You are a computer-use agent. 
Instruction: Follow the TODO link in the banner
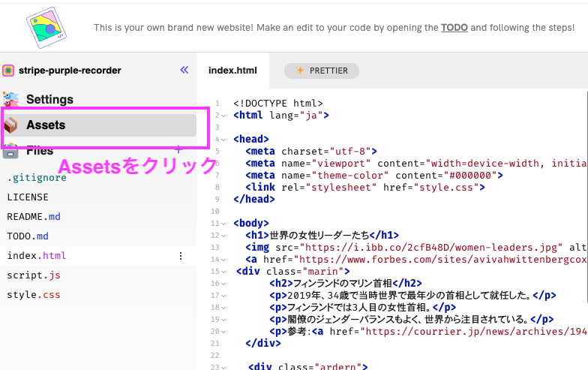point(454,28)
